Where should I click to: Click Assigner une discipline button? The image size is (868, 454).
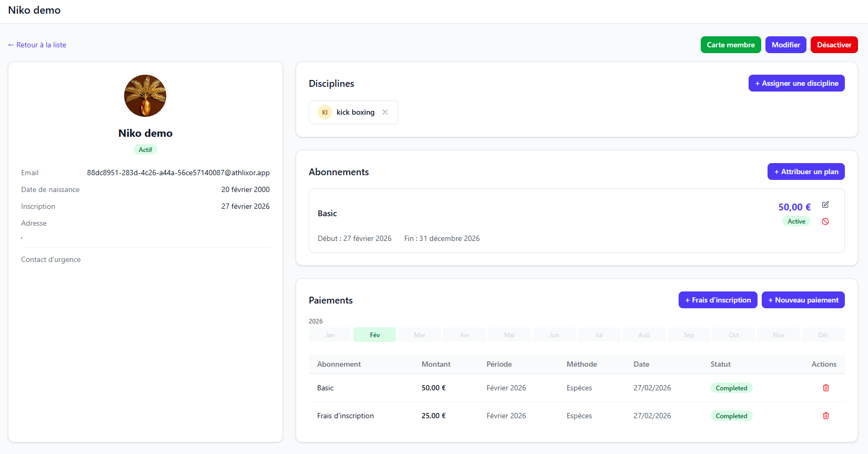(x=796, y=83)
